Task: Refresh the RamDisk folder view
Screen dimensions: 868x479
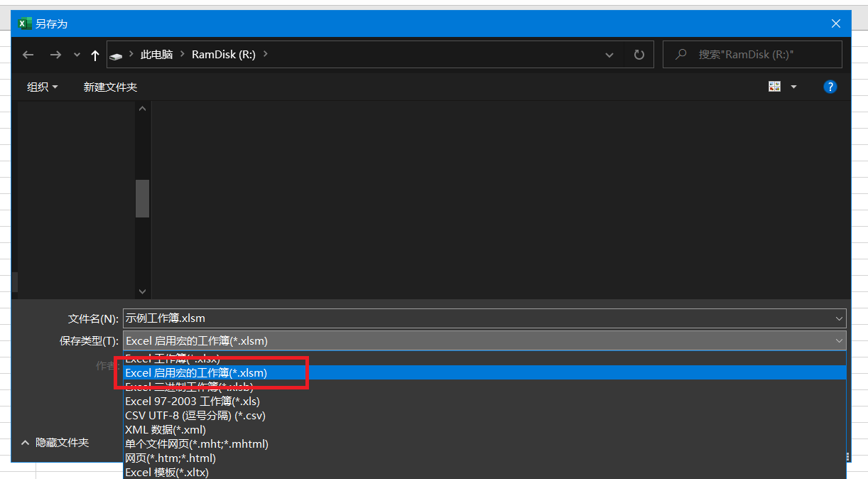Action: click(x=639, y=55)
